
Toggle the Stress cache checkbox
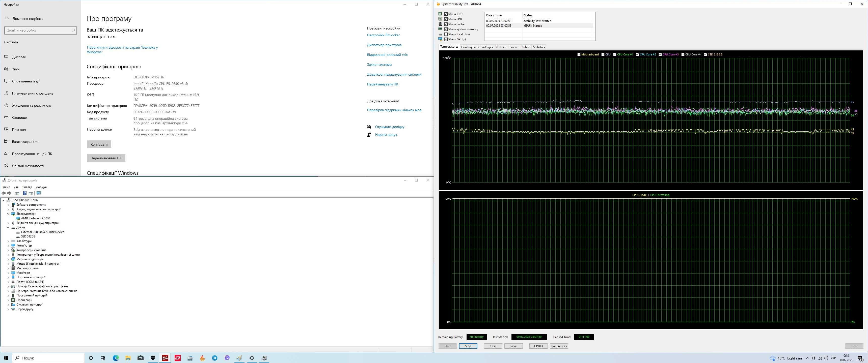[x=446, y=24]
